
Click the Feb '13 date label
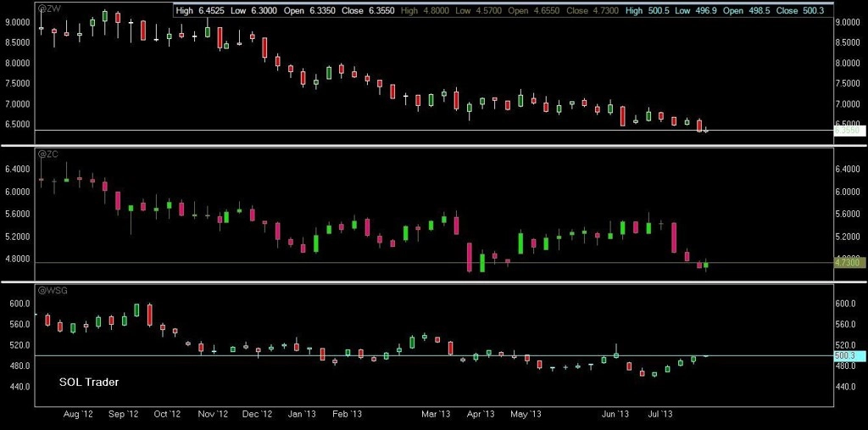click(x=347, y=414)
